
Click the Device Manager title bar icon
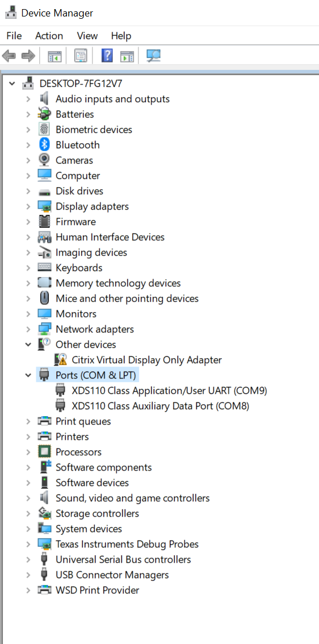click(11, 13)
